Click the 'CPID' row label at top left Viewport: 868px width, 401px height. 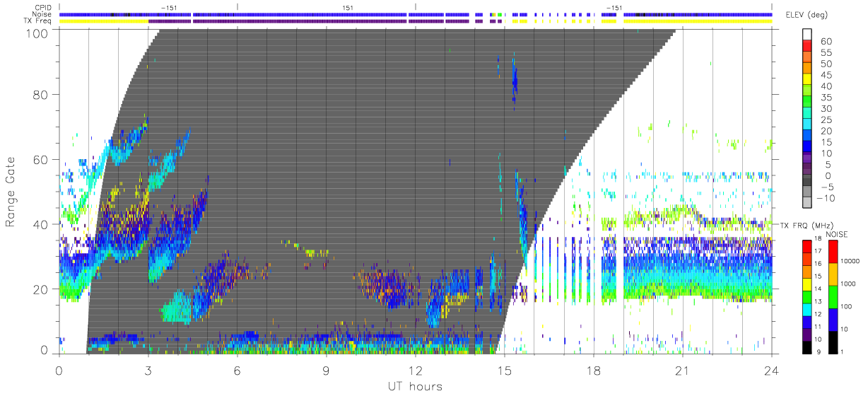43,8
